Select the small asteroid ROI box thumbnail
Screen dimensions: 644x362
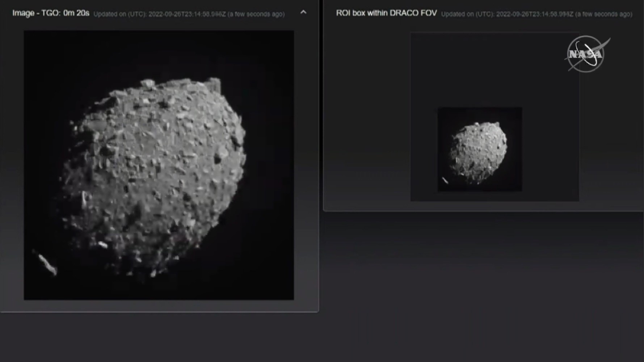[x=480, y=149]
